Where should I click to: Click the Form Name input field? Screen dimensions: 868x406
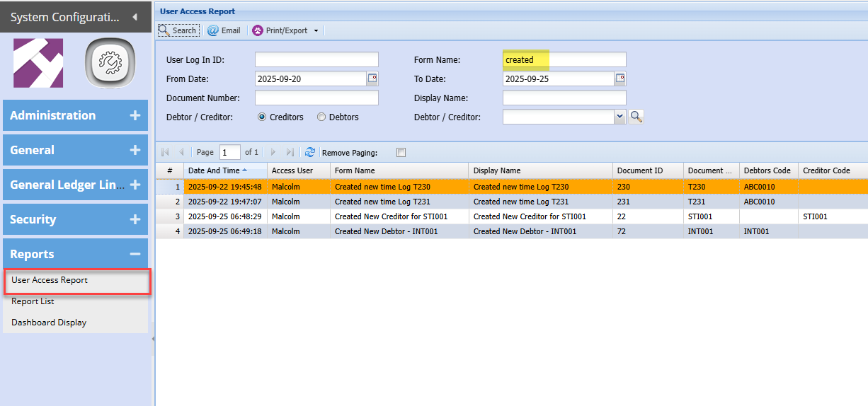[564, 59]
